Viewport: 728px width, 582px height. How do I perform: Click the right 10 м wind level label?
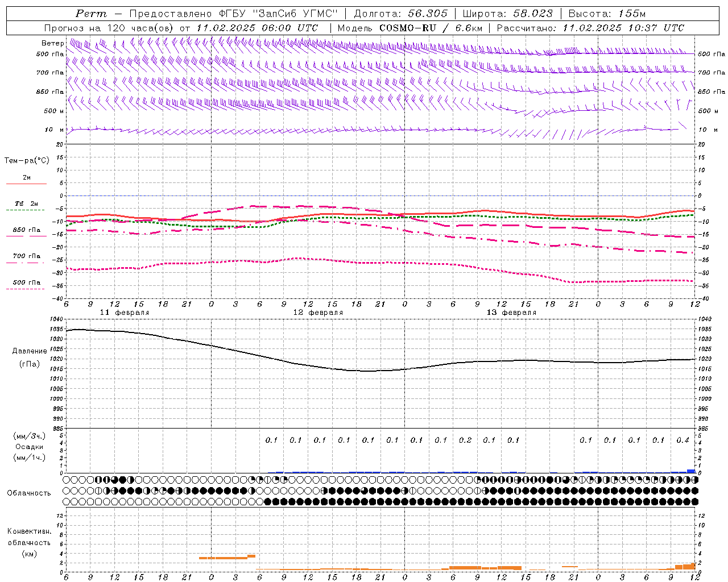pos(708,130)
